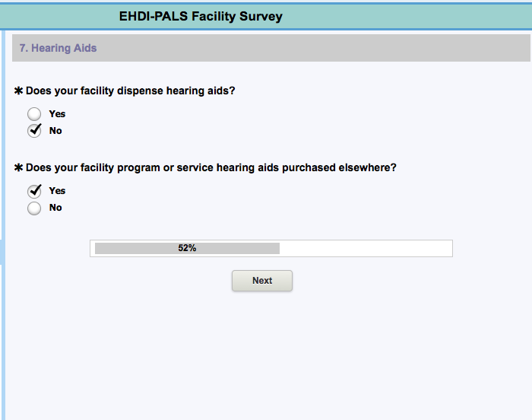Screen dimensions: 532x420
Task: Click 'No' label under program or service question
Action: coord(55,208)
